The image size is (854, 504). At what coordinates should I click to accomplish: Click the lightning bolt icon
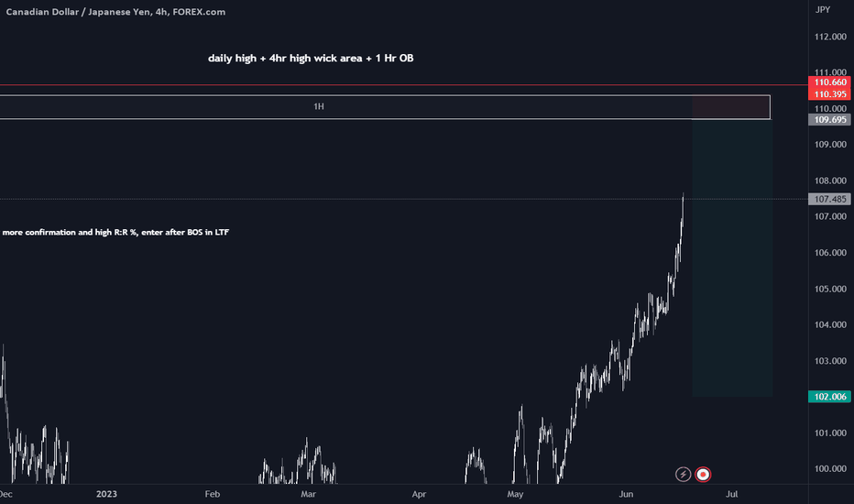683,475
